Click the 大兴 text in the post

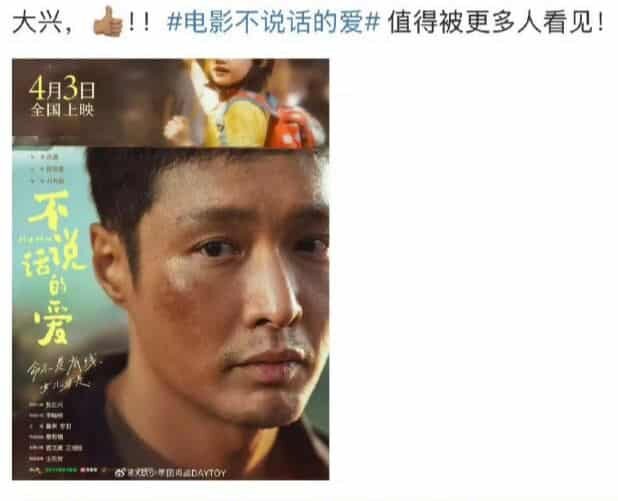pyautogui.click(x=37, y=23)
